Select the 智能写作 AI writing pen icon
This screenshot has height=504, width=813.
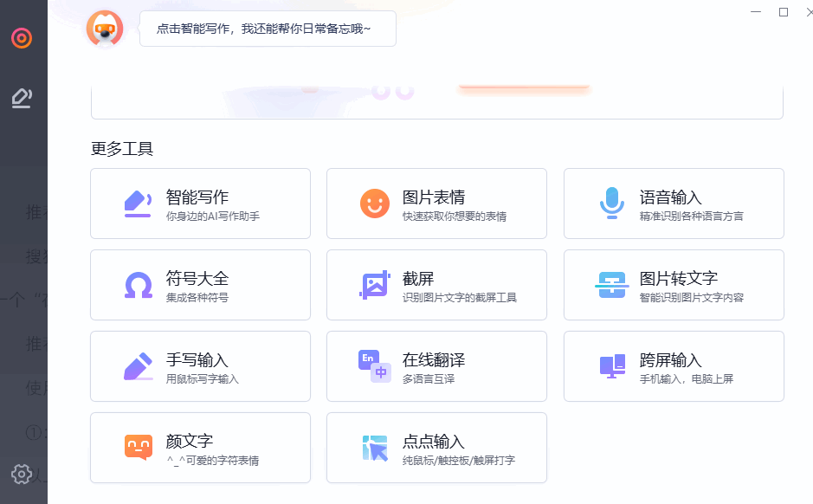[x=137, y=203]
